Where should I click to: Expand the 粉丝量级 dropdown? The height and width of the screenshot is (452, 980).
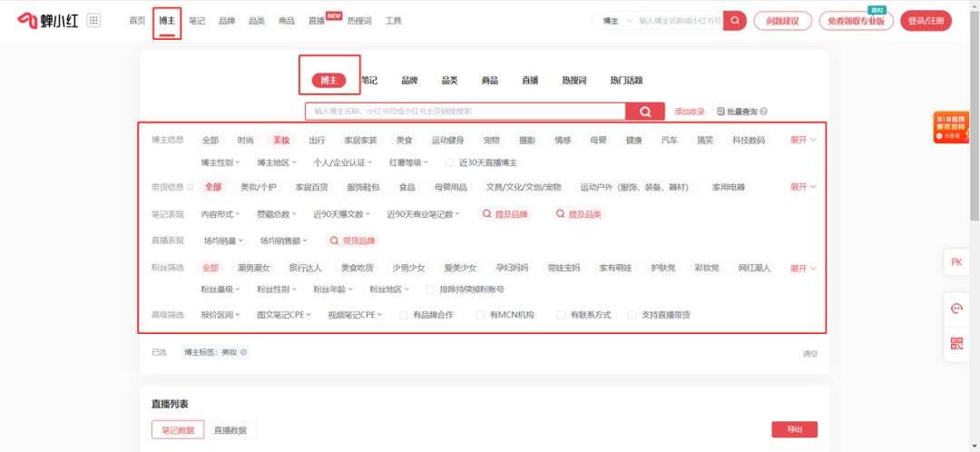(x=220, y=290)
